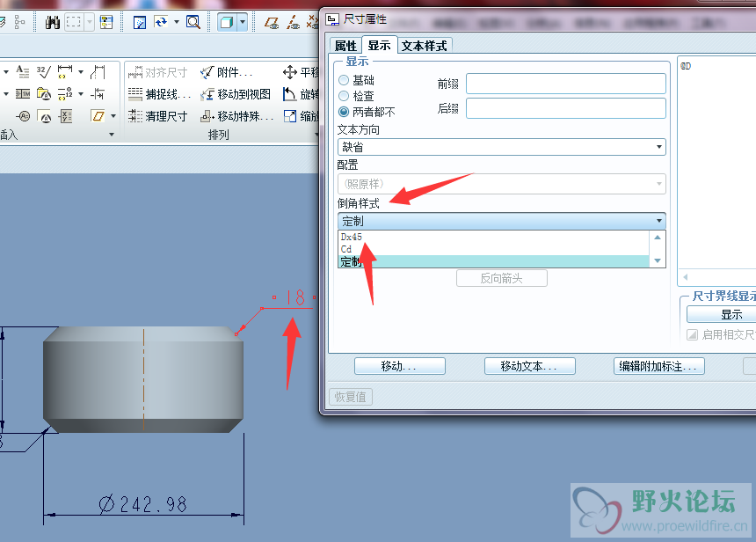Click Move to View (移动到视图) command
The width and height of the screenshot is (756, 542).
[x=236, y=93]
